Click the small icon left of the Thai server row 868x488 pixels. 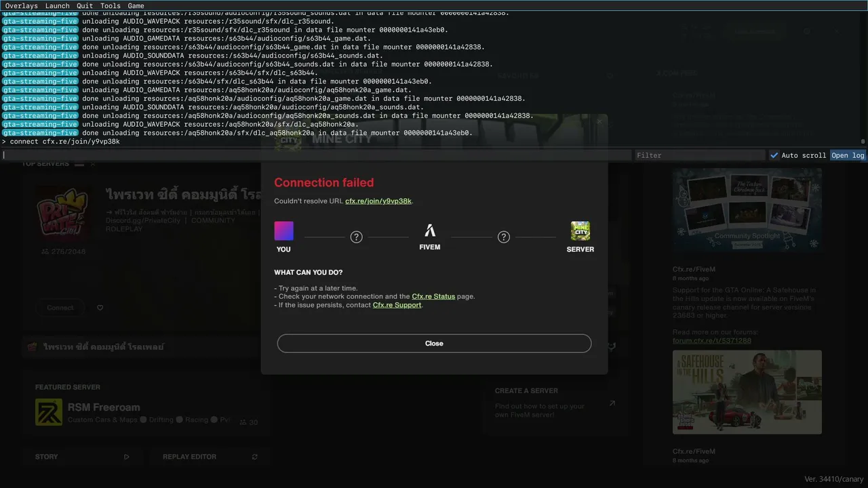point(32,347)
